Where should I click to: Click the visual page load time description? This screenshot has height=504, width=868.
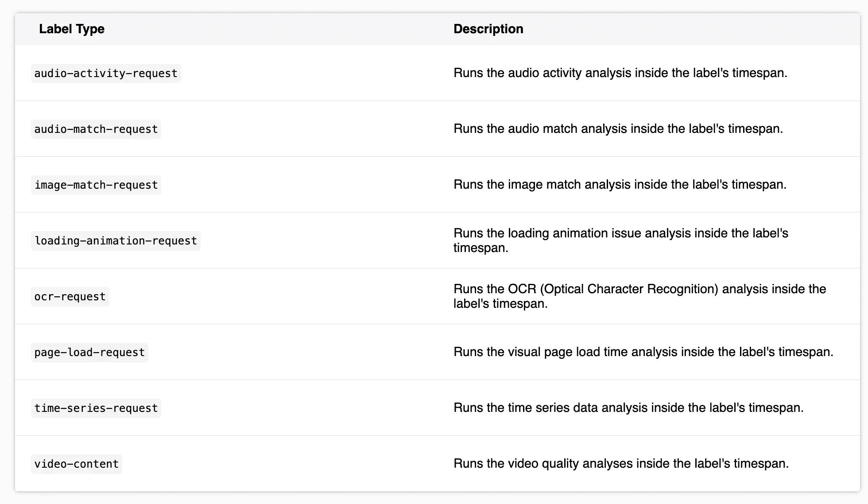pos(643,352)
